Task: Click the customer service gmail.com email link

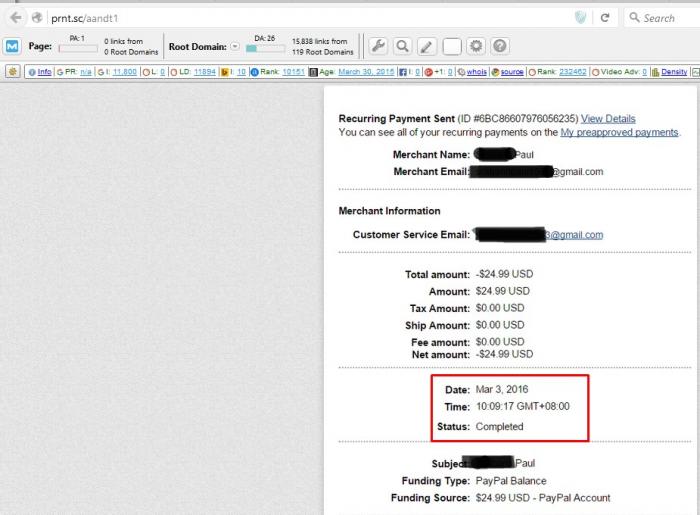Action: coord(575,235)
